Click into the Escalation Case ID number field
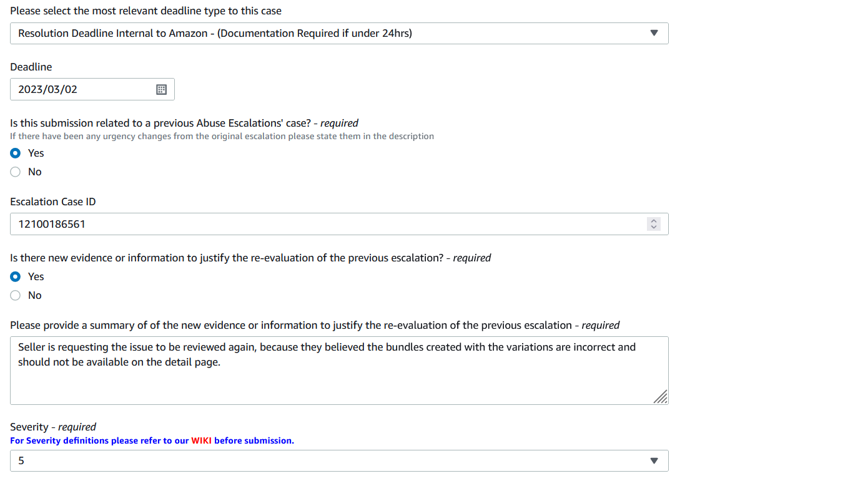 pyautogui.click(x=339, y=224)
